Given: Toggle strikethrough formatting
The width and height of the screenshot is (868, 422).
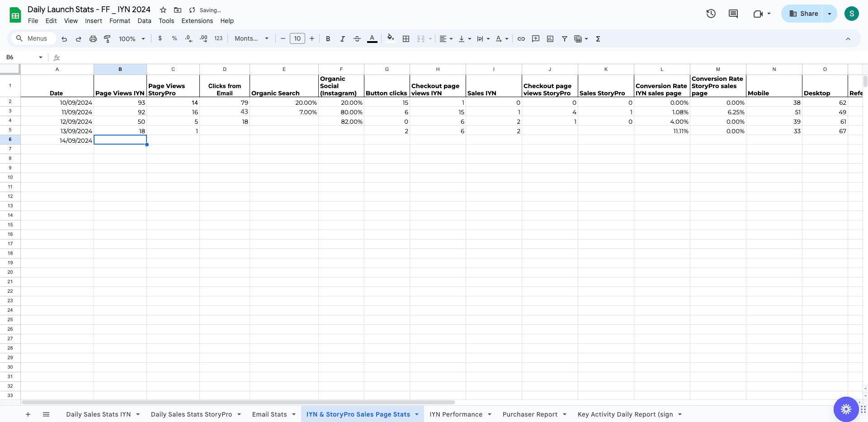Looking at the screenshot, I should (357, 39).
